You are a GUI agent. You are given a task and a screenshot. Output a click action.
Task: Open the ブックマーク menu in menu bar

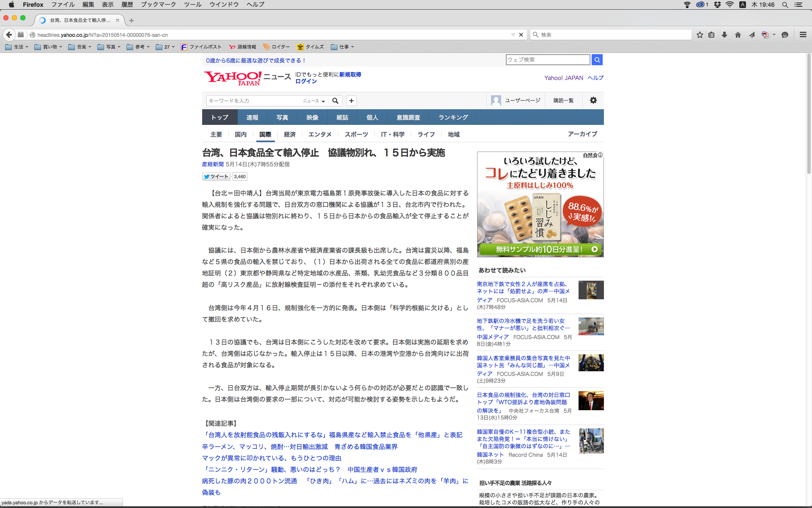pos(158,4)
